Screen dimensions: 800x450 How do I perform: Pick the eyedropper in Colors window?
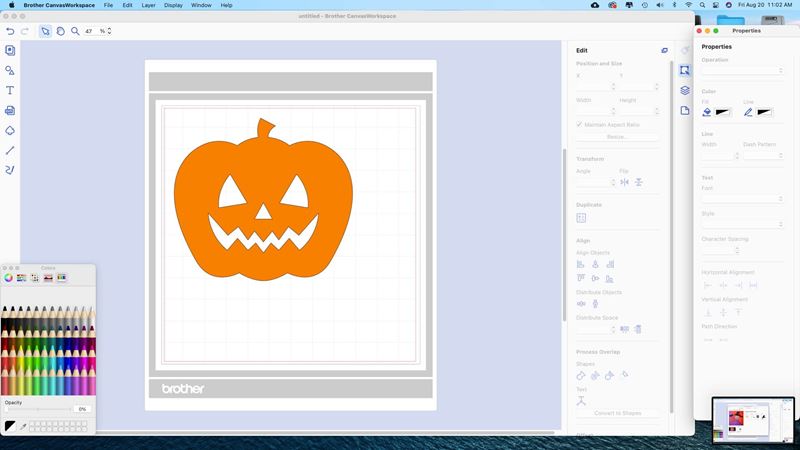click(x=23, y=426)
